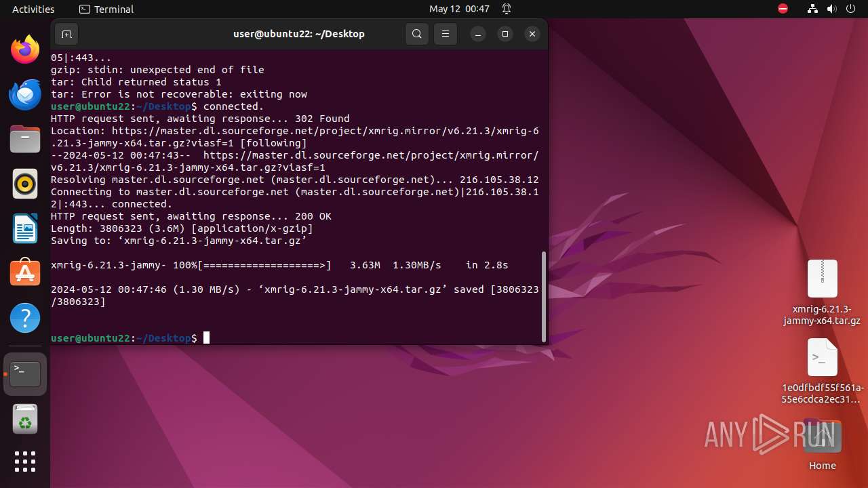Screen dimensions: 868x488
Task: Click the terminal title user@ubuntu22: ~/Desktop
Action: coord(298,34)
